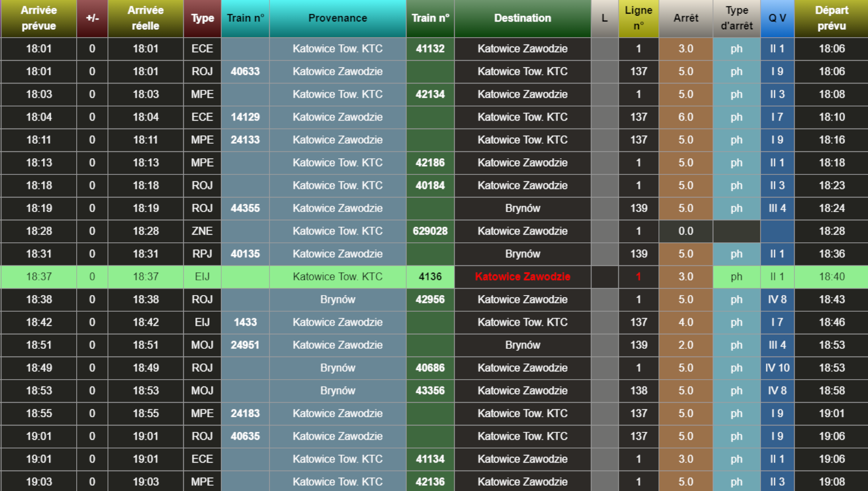
Task: Select train number 41132 cell
Action: coord(430,49)
